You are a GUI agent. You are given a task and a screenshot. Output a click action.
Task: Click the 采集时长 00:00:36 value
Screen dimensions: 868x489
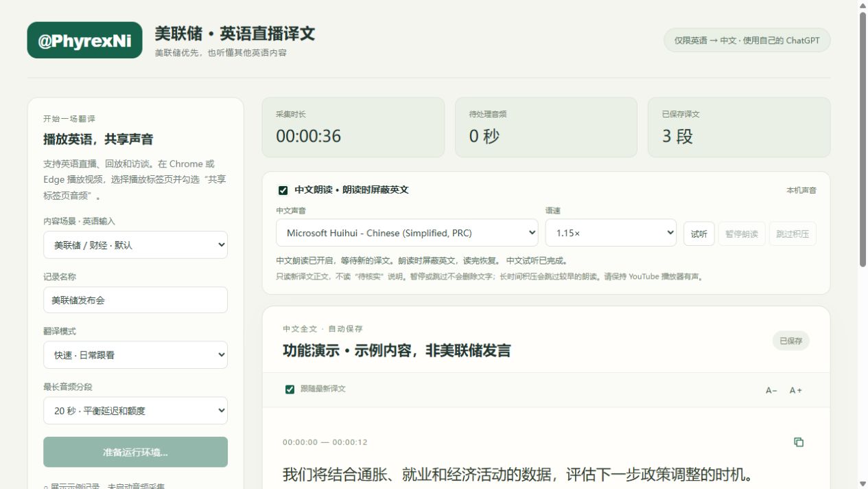coord(309,136)
